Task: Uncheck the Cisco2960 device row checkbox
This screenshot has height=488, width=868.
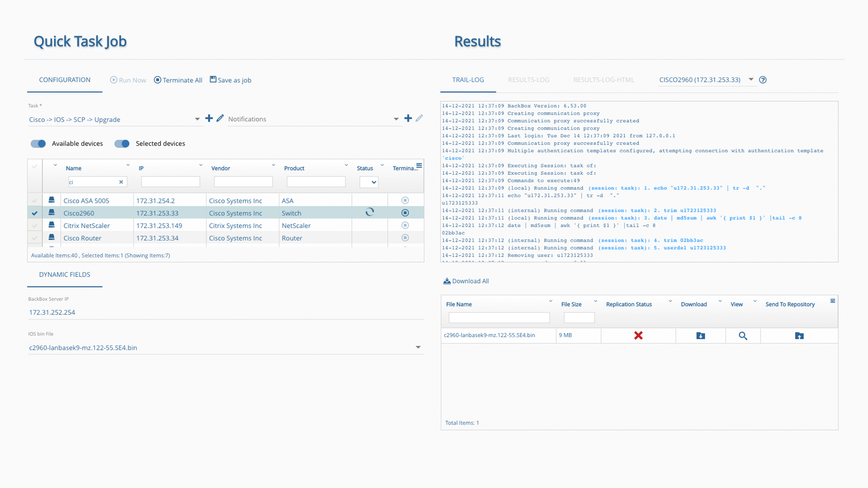Action: 35,213
